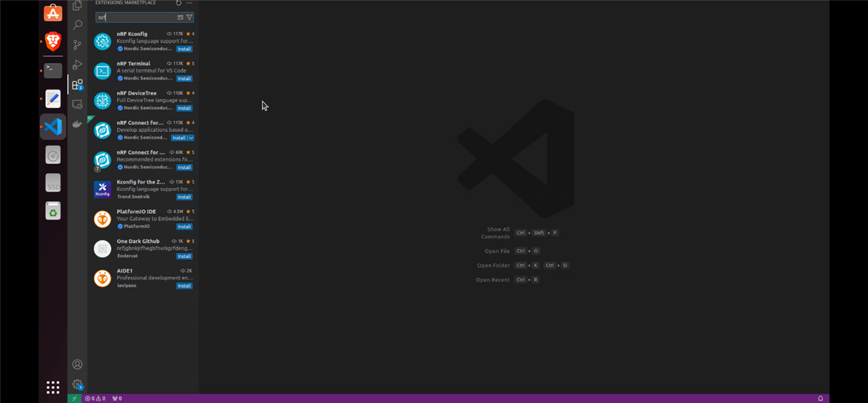Open the Terminal from dock

(x=53, y=70)
